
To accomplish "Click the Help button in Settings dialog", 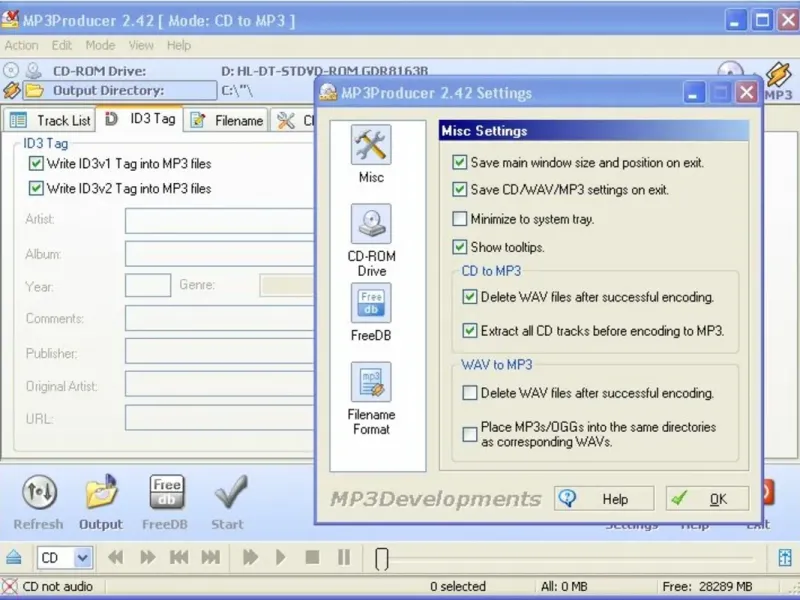I will click(604, 498).
